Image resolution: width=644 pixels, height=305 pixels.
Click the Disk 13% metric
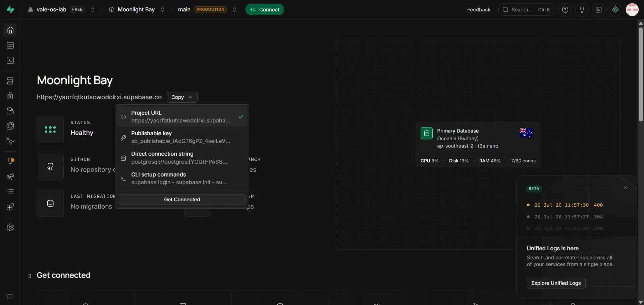[459, 161]
